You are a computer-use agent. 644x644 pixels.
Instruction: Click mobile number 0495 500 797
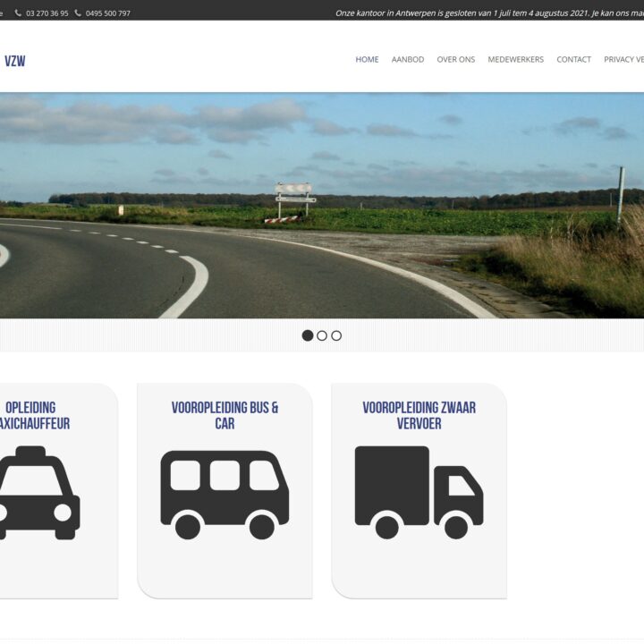point(108,13)
